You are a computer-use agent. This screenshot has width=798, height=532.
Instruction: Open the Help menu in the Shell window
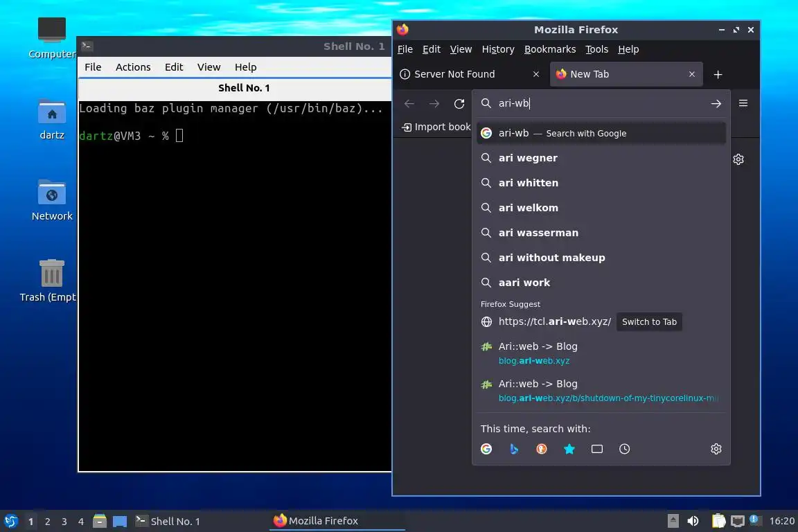coord(245,67)
